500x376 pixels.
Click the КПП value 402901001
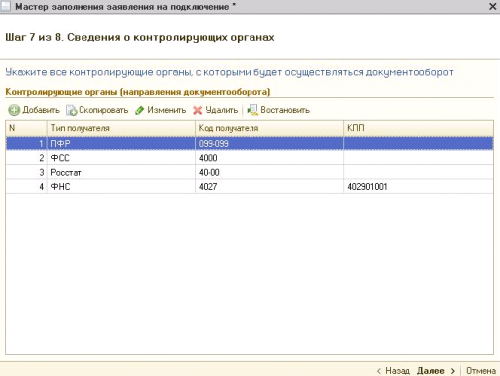[367, 187]
